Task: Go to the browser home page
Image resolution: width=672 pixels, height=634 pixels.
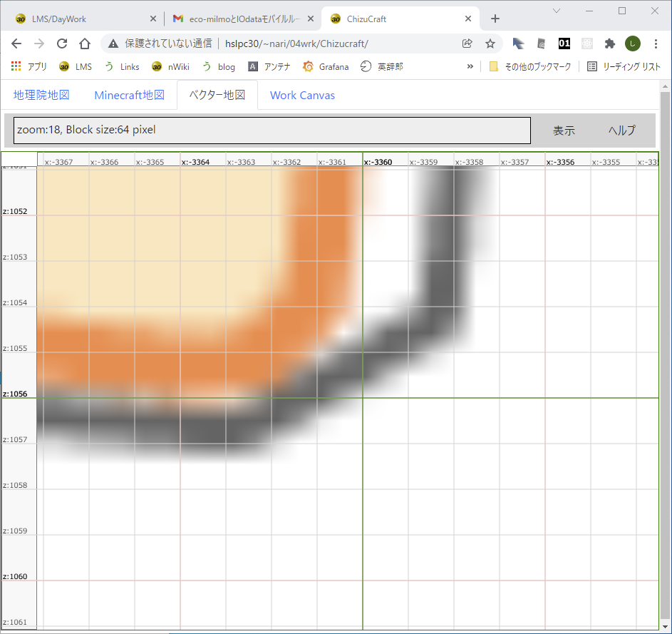Action: (x=84, y=44)
